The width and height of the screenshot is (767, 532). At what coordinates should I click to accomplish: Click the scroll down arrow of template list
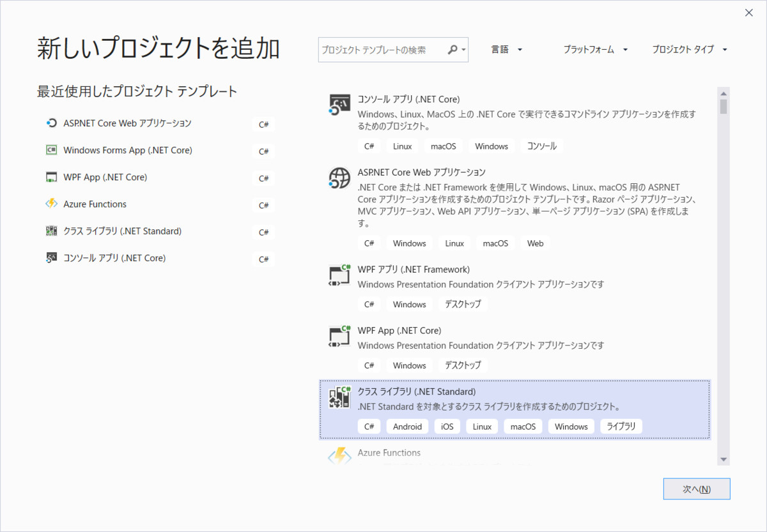click(724, 459)
